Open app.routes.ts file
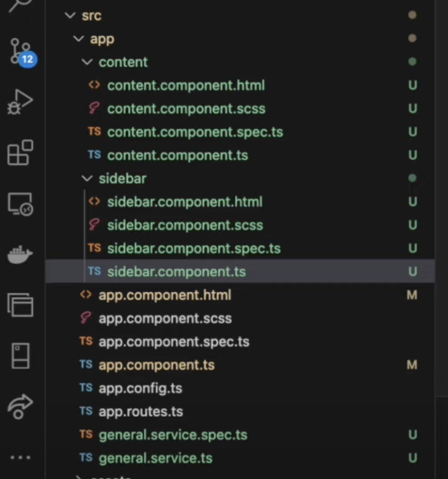The height and width of the screenshot is (479, 448). pyautogui.click(x=140, y=412)
